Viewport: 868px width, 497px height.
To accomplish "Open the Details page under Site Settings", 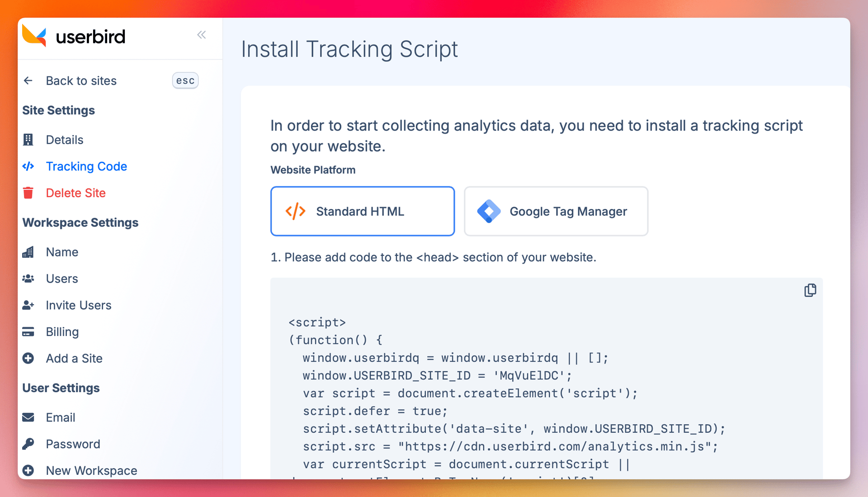I will pos(64,140).
